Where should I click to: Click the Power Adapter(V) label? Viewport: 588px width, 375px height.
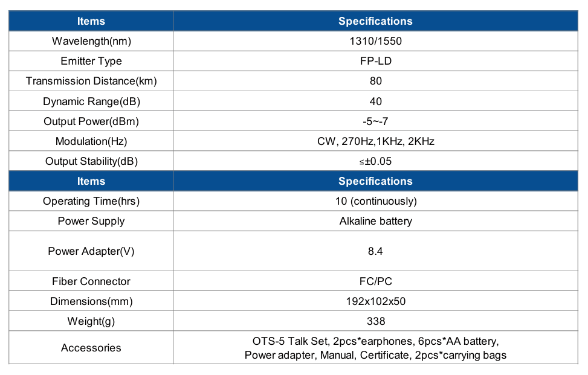point(91,251)
